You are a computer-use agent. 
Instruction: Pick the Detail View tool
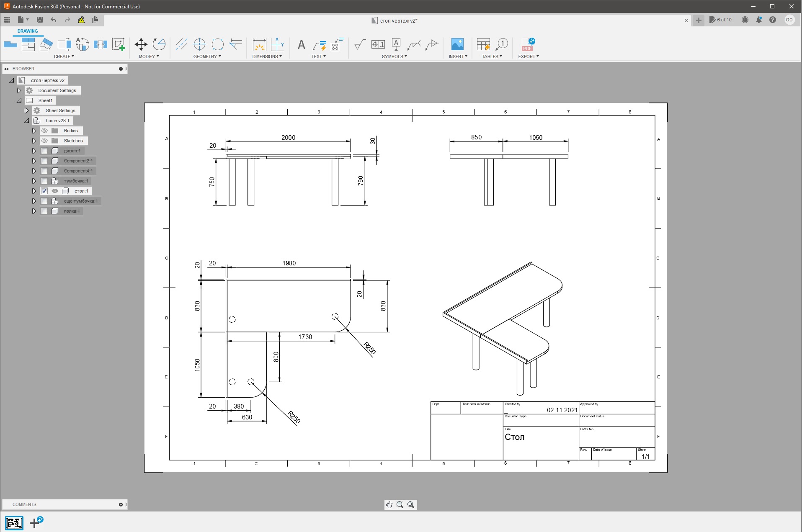pos(64,44)
